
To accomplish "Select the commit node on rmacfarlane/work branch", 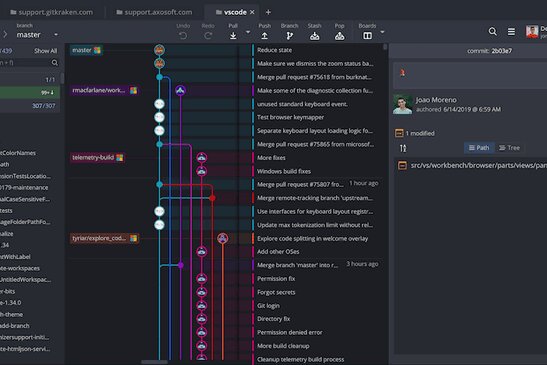I will coord(180,90).
